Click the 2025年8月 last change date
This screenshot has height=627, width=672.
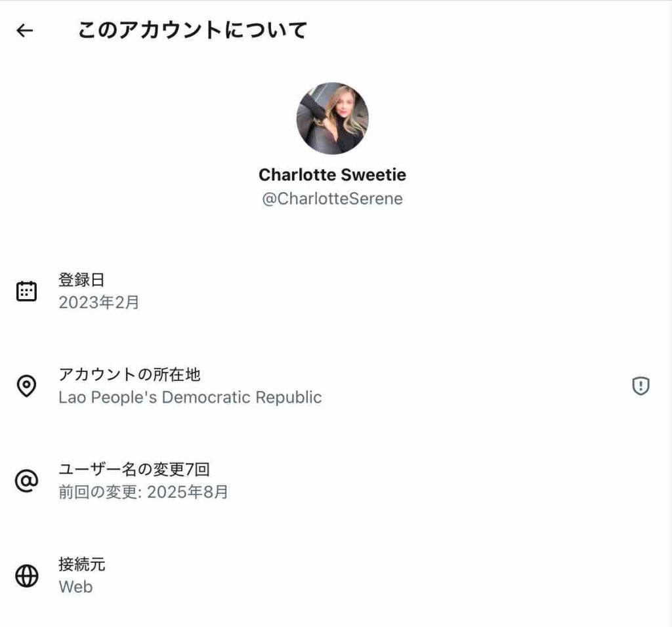tap(188, 493)
